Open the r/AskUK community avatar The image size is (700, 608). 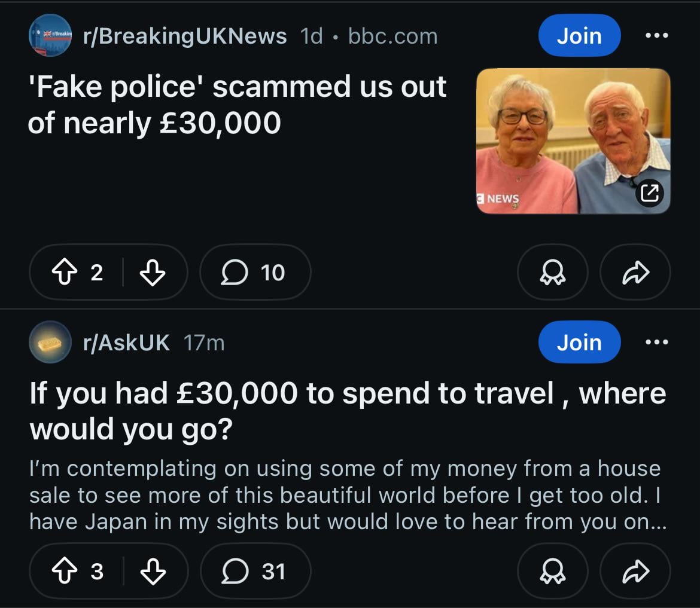point(50,343)
